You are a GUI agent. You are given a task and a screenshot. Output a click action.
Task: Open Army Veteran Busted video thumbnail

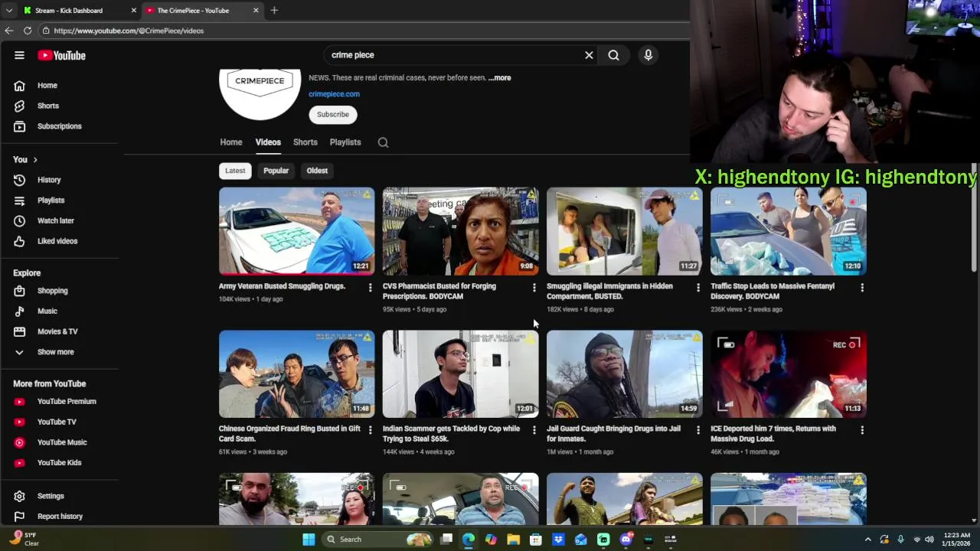pyautogui.click(x=297, y=231)
